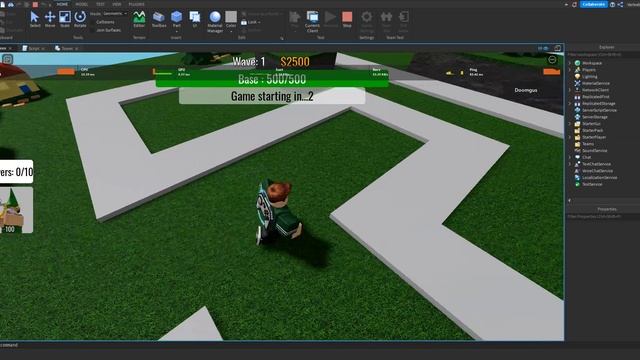Expand the ReplicatedStorage node
The height and width of the screenshot is (360, 640).
tap(570, 103)
